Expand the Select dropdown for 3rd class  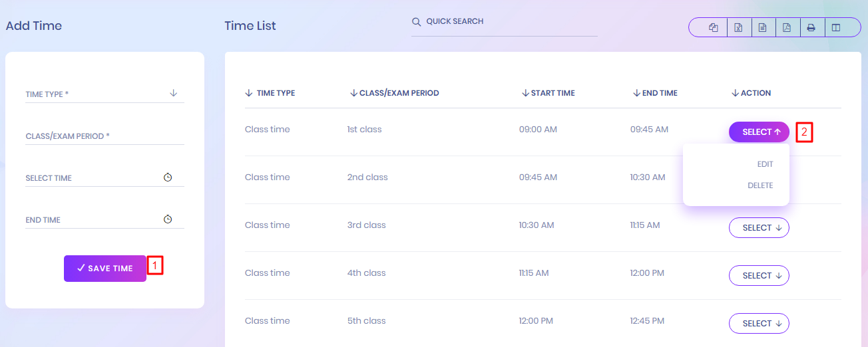coord(759,228)
